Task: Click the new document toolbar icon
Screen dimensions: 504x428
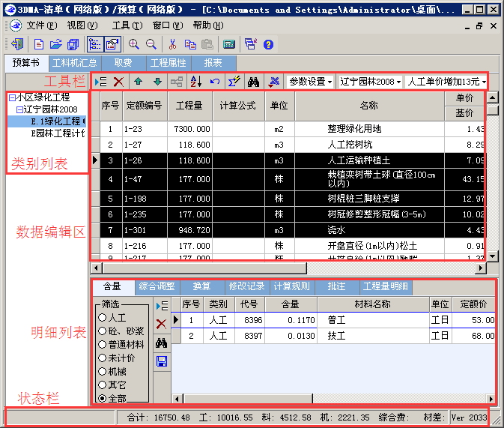Action: pyautogui.click(x=39, y=44)
